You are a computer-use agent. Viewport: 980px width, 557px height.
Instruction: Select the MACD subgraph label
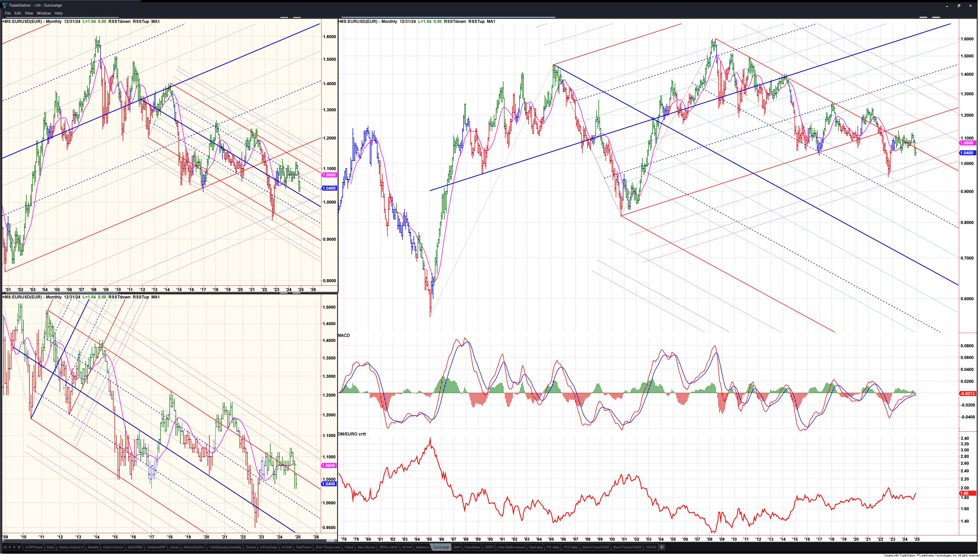344,336
